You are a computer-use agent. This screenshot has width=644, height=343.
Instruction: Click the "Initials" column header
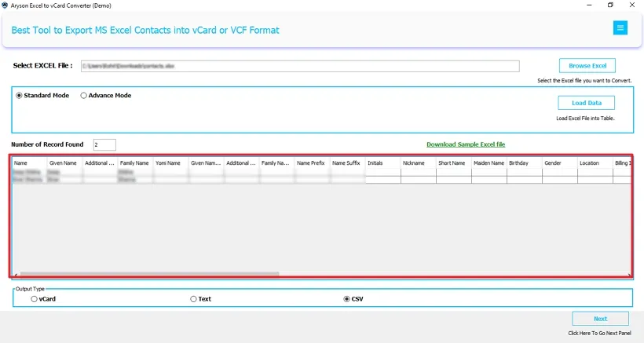pos(382,163)
